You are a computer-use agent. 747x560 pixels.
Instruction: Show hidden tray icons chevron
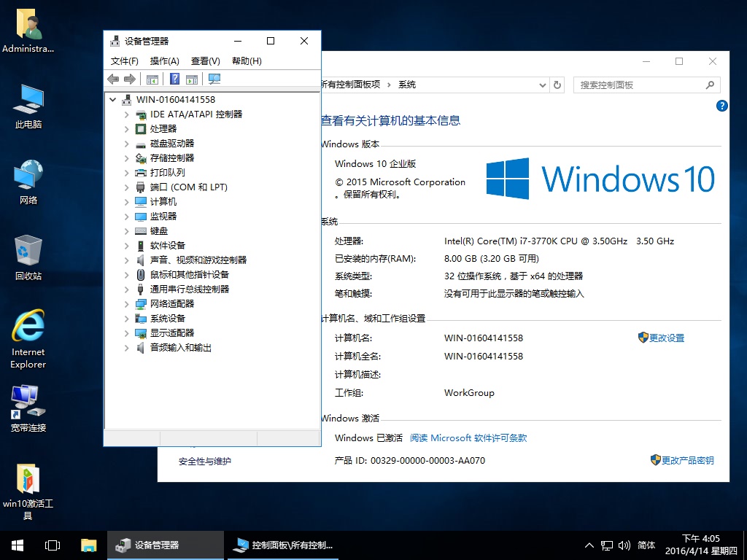click(x=589, y=545)
